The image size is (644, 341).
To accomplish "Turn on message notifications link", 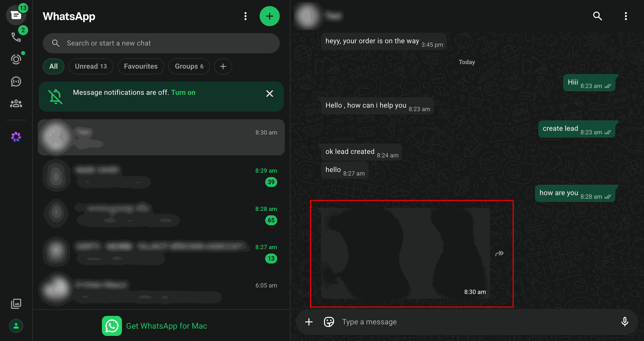I will tap(183, 93).
